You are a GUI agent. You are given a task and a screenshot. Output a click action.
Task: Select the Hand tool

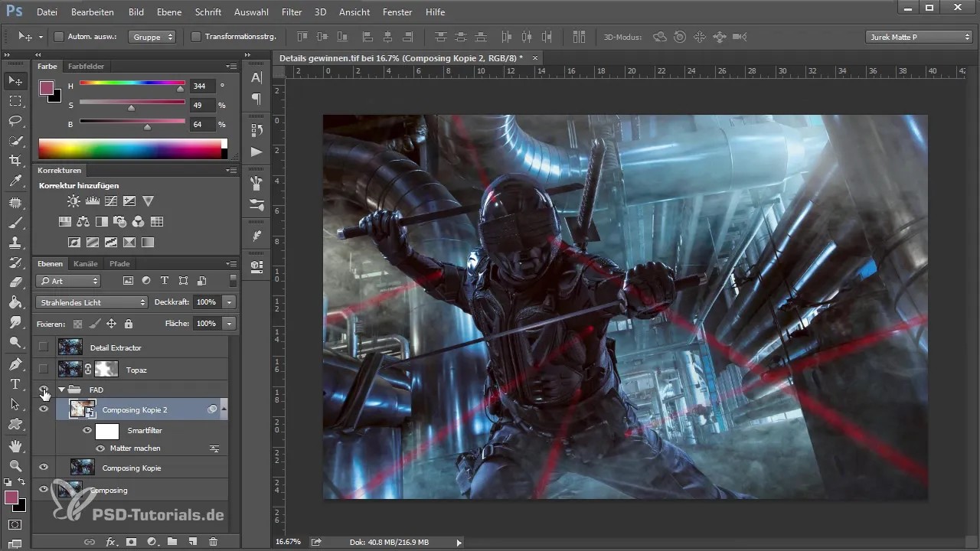coord(15,445)
